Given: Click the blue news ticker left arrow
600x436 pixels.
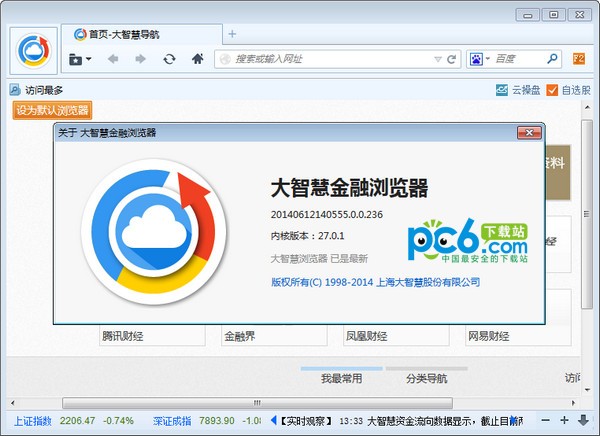Looking at the screenshot, I should tap(273, 420).
